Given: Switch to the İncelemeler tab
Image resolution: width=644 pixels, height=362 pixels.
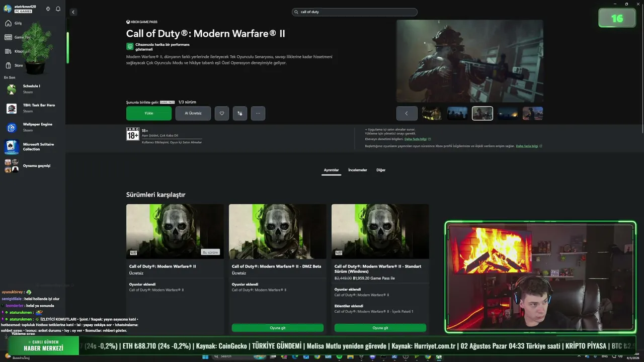Looking at the screenshot, I should (x=358, y=170).
